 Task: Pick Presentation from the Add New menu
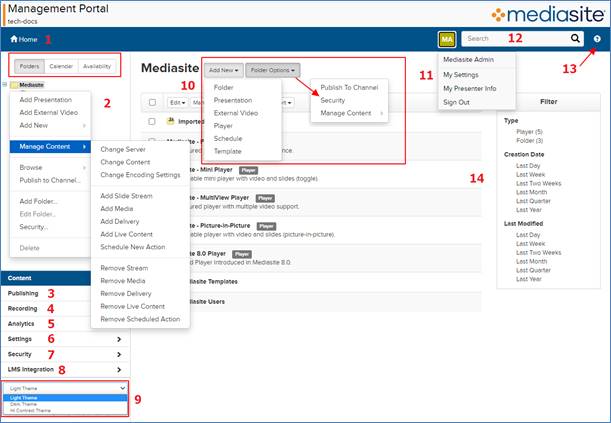tap(233, 100)
